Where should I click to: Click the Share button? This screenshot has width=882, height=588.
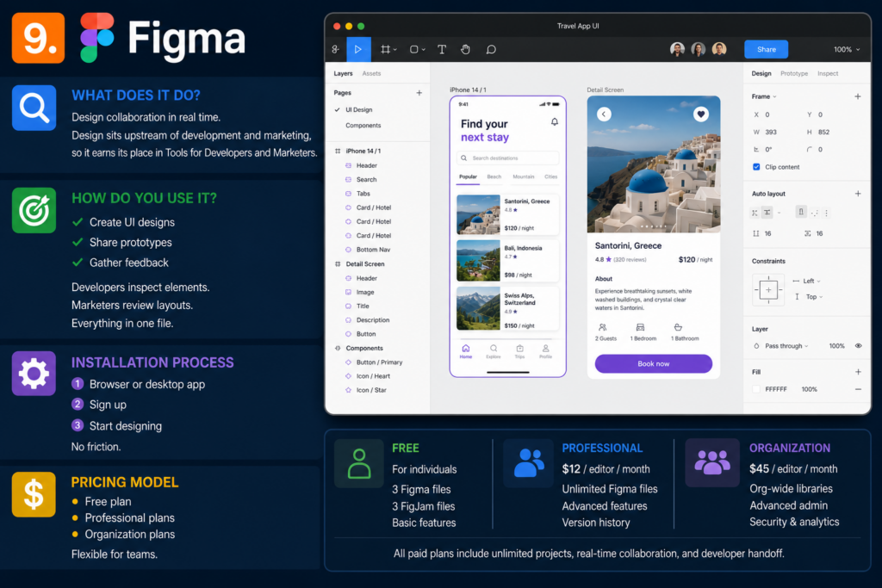coord(766,49)
